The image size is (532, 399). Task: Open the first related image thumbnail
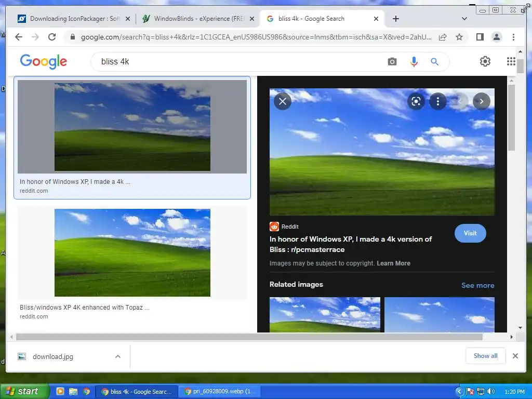pos(325,314)
